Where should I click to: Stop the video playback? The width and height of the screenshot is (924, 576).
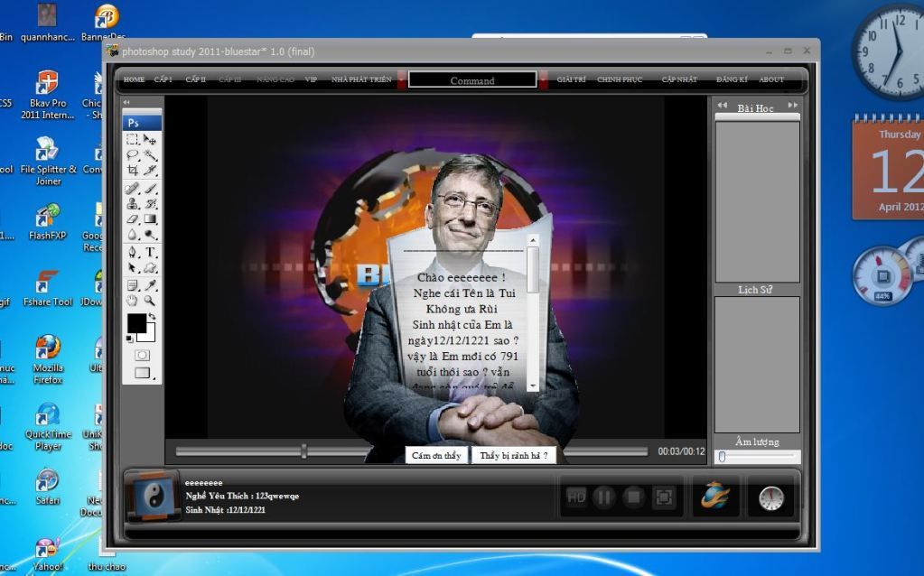click(x=633, y=497)
